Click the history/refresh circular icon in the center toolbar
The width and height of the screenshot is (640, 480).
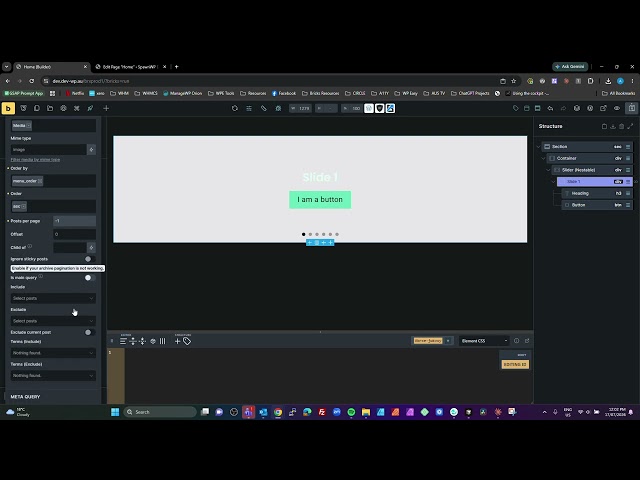click(x=235, y=108)
